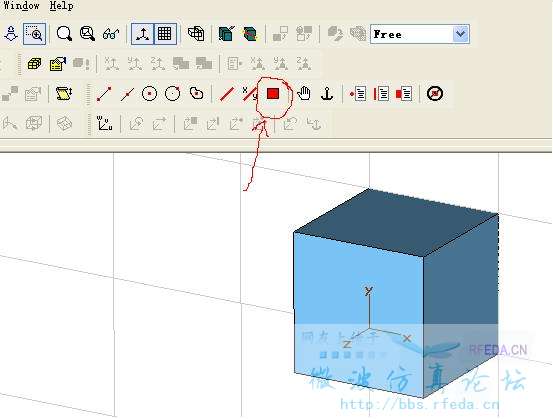
Task: Open the Free view mode dropdown
Action: click(x=420, y=34)
